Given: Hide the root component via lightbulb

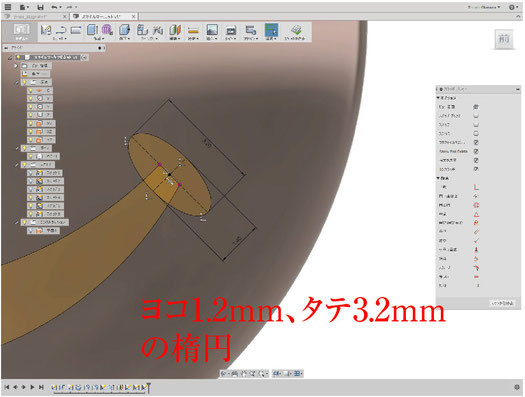Looking at the screenshot, I should tap(18, 58).
